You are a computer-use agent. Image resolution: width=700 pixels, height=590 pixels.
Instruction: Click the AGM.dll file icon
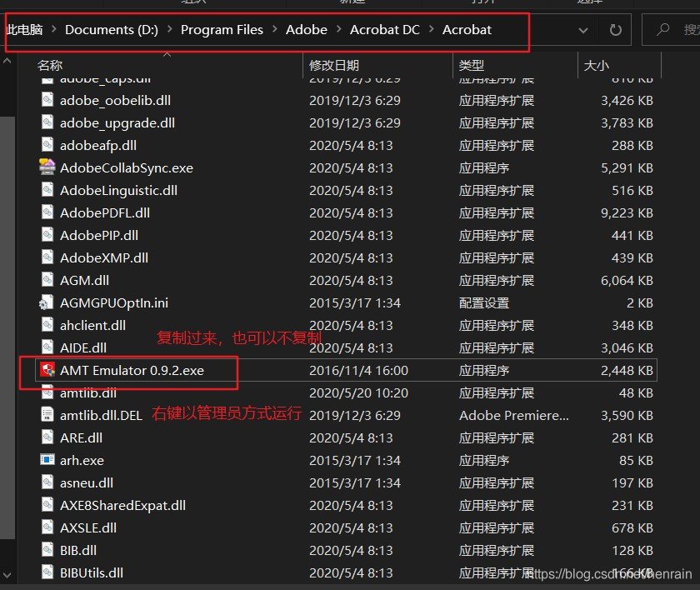coord(47,279)
